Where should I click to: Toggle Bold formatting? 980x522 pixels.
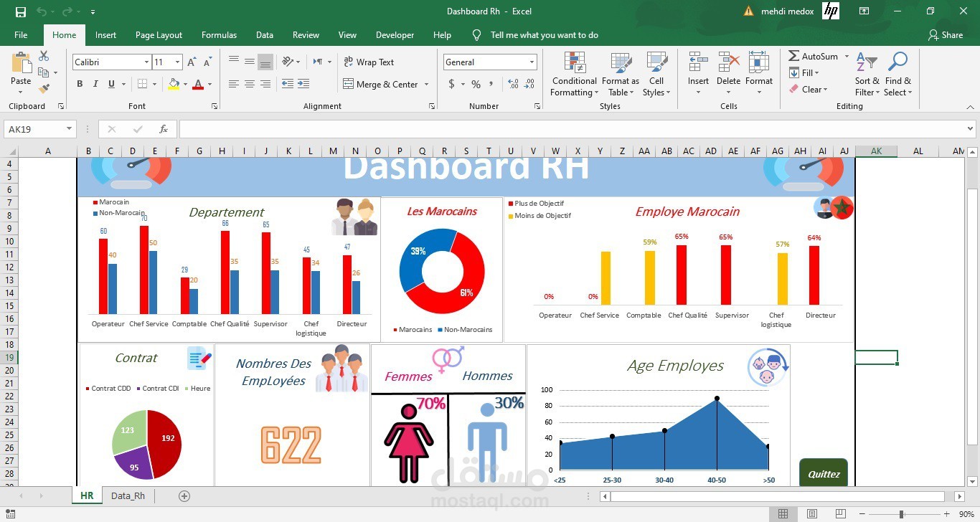[80, 84]
